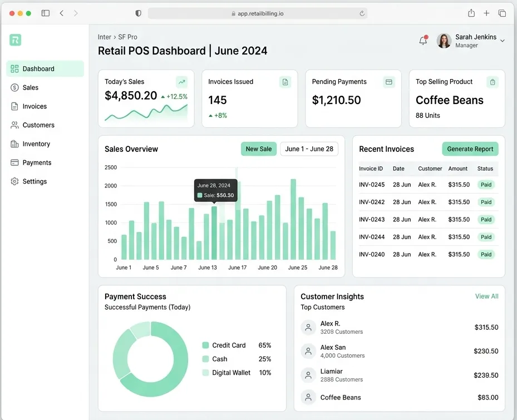Go to Sales in the sidebar

tap(45, 87)
